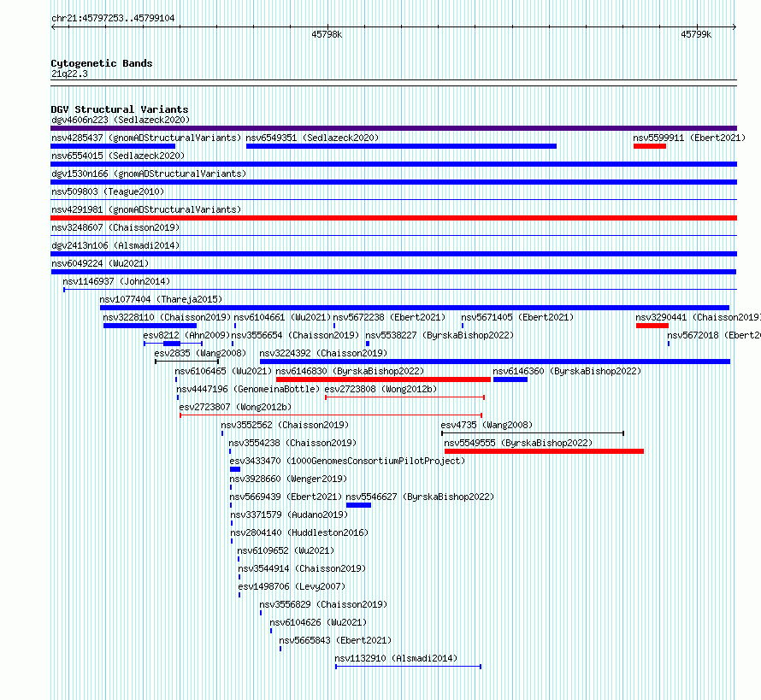Screen dimensions: 761x700
Task: Click nsv1146937 (John2014) label
Action: point(116,281)
